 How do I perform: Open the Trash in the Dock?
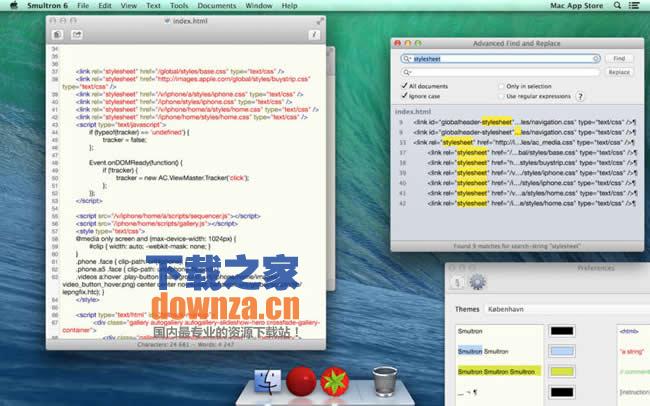coord(384,380)
